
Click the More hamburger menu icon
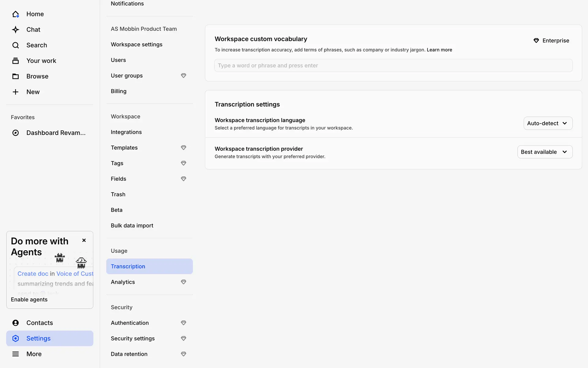click(x=16, y=354)
